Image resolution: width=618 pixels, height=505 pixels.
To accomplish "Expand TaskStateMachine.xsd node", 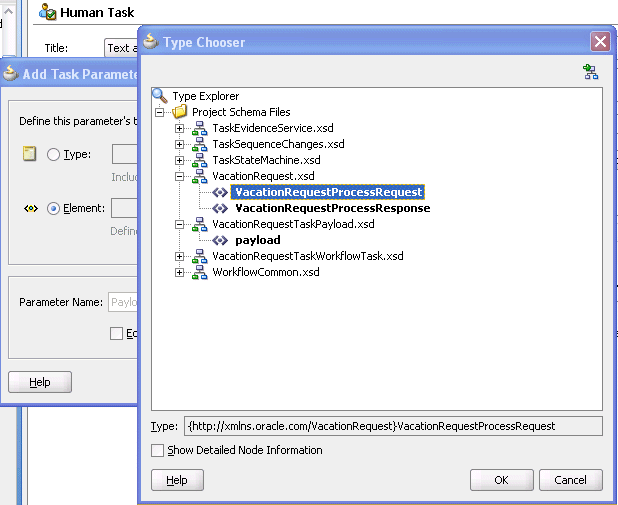I will [179, 160].
